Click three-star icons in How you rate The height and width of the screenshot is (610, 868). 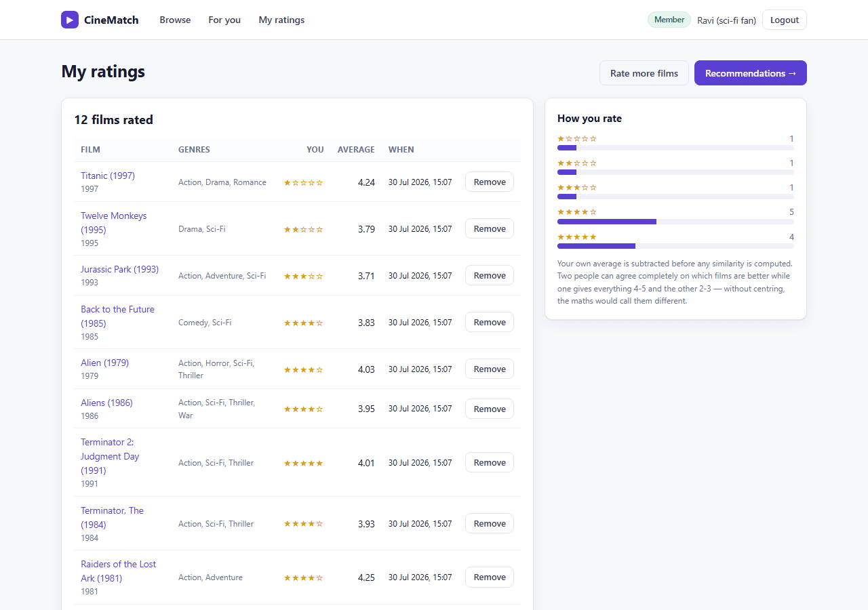577,188
